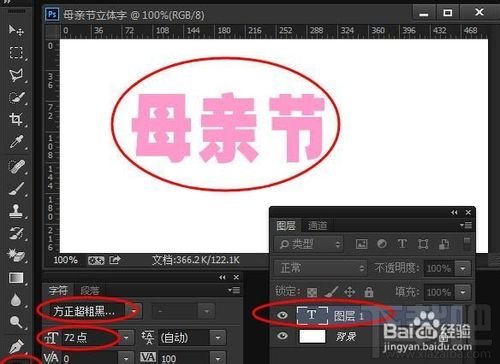Image resolution: width=500 pixels, height=364 pixels.
Task: Select the Move tool
Action: [16, 30]
